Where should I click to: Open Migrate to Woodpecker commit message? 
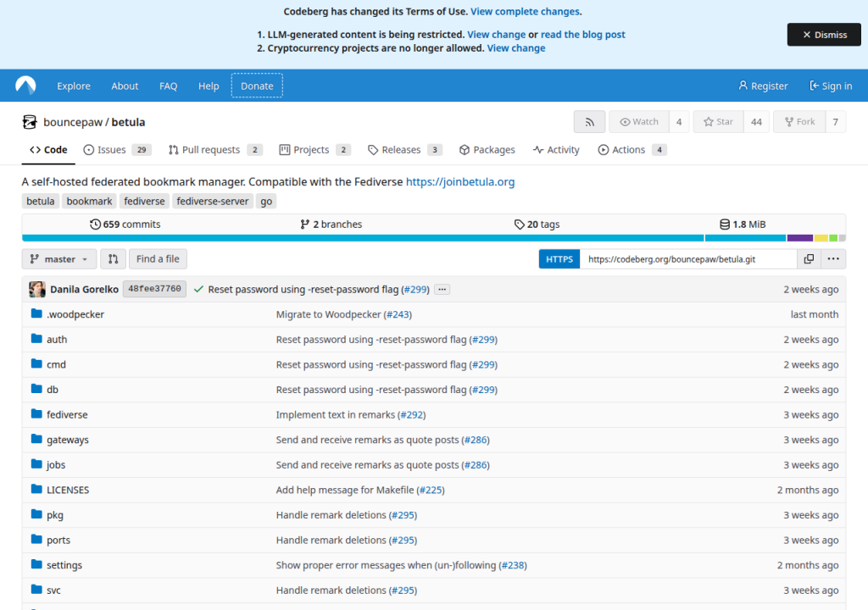tap(328, 314)
